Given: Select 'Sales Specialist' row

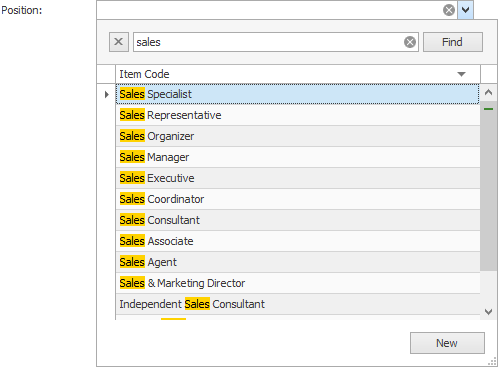Looking at the screenshot, I should point(298,94).
